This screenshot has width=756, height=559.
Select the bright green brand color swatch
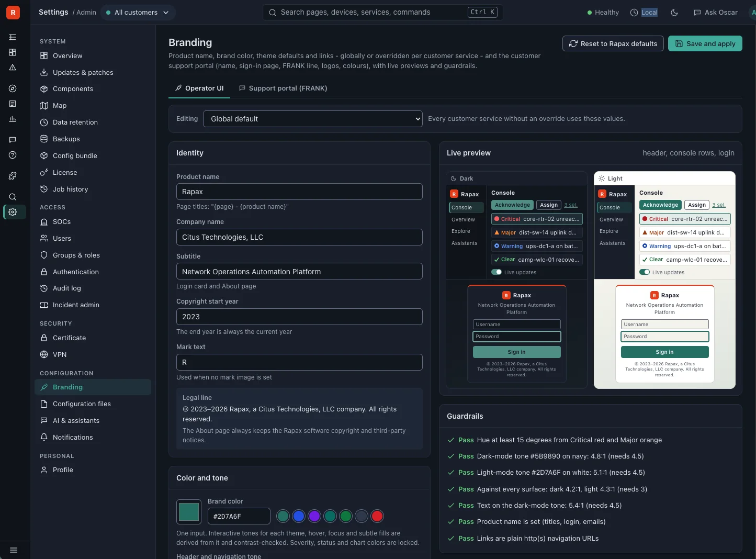tap(346, 516)
